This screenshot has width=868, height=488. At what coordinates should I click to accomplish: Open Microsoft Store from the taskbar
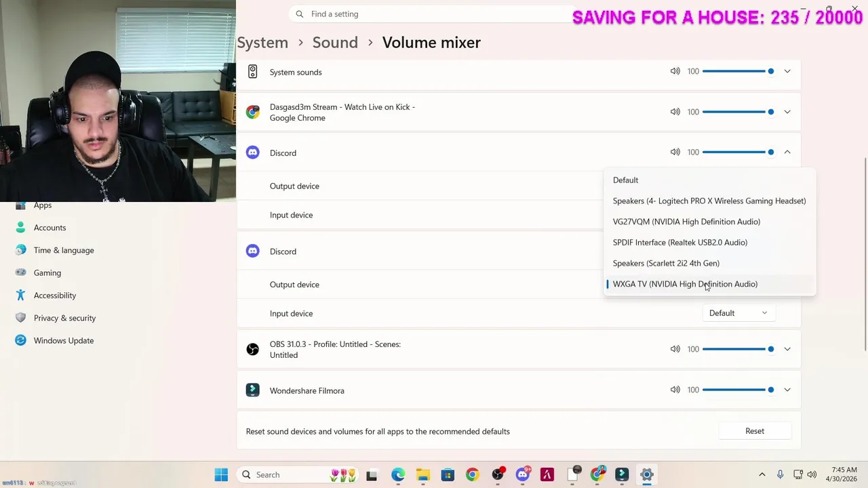point(448,475)
